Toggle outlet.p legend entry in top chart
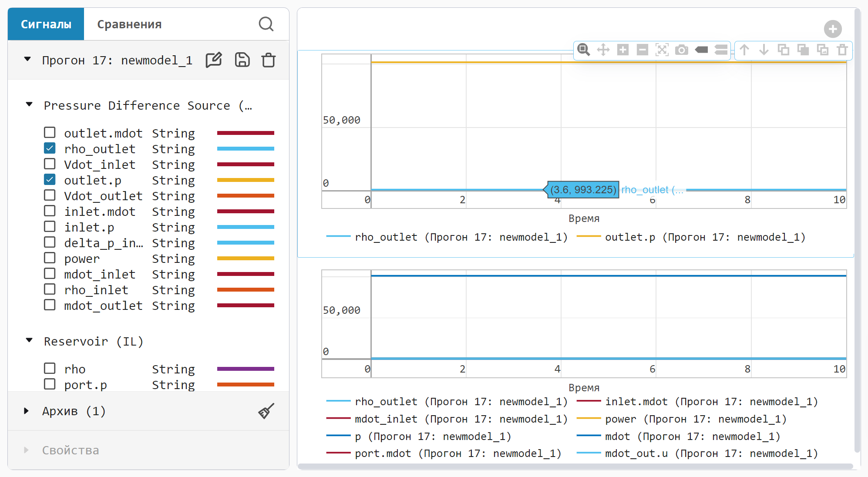The image size is (868, 477). pos(691,237)
